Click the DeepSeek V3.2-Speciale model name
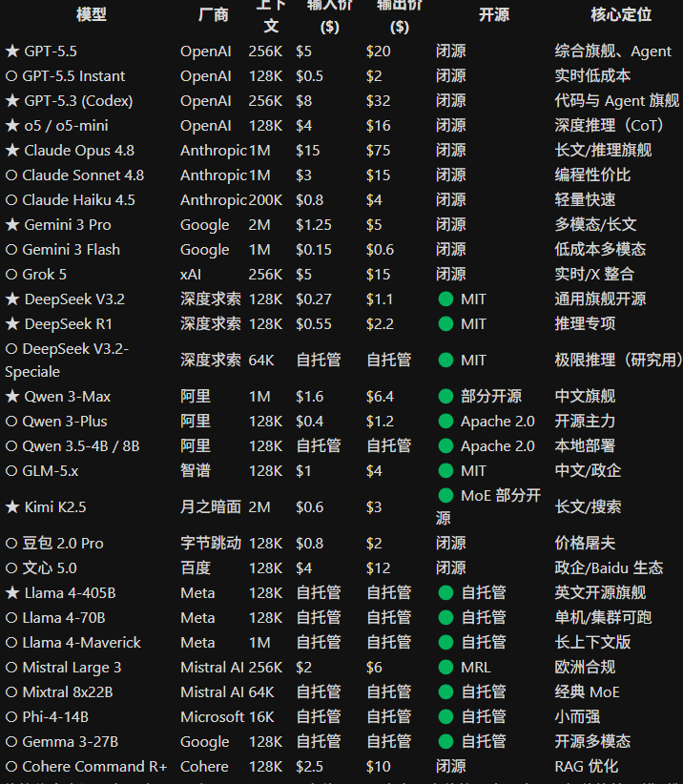Screen dimensions: 683x784 (x=67, y=360)
